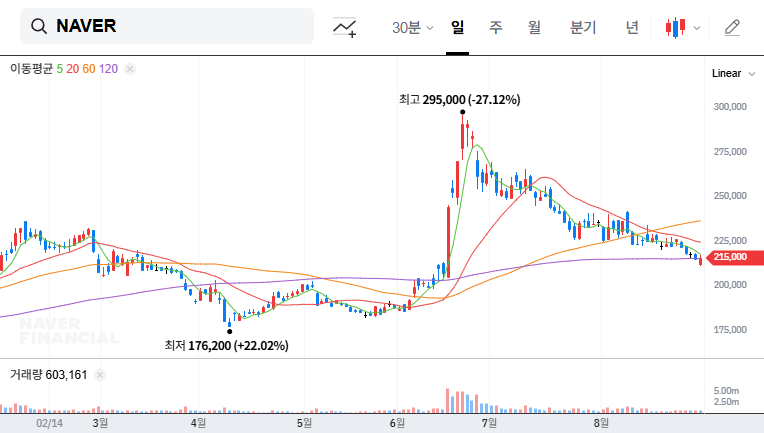Expand the chart type chevron

pyautogui.click(x=697, y=28)
